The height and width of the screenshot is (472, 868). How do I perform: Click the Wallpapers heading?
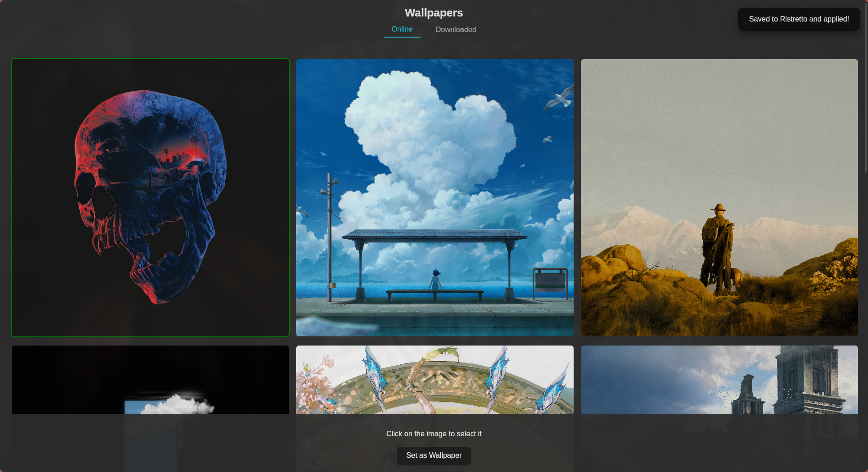pos(434,13)
